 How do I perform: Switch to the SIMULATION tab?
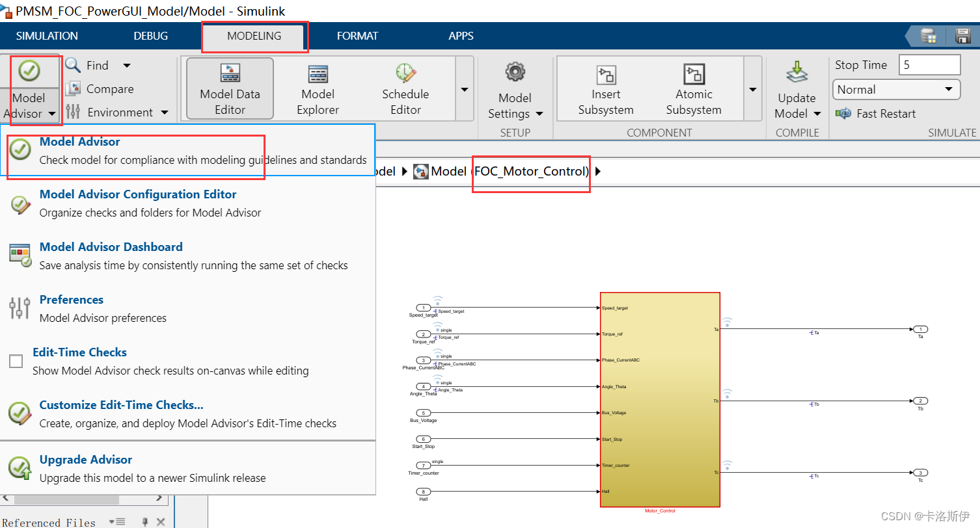pos(47,36)
